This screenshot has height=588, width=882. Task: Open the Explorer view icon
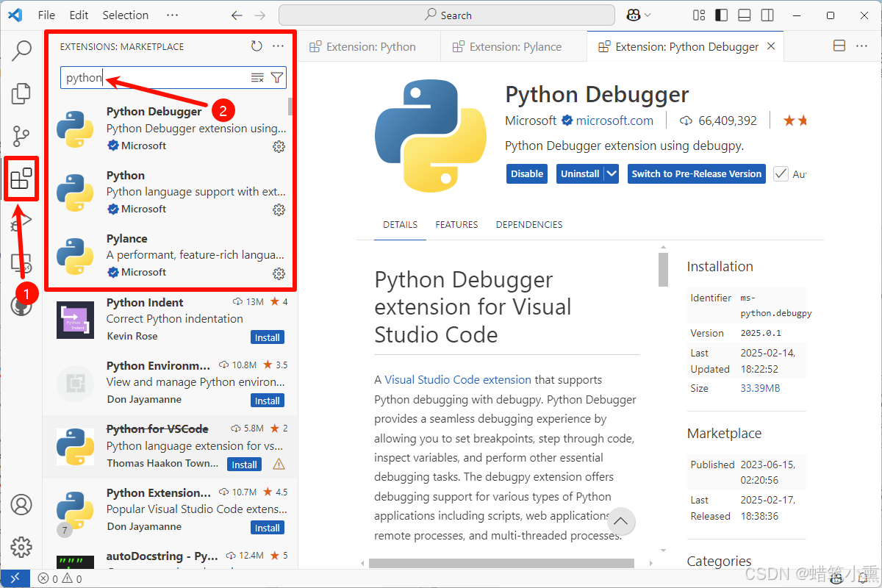(x=22, y=93)
